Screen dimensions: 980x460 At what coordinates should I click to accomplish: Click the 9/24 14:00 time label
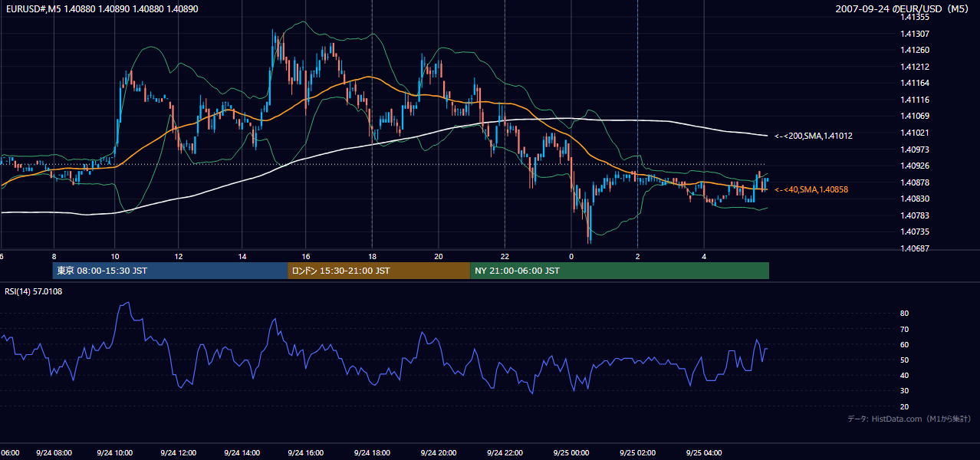click(x=242, y=452)
